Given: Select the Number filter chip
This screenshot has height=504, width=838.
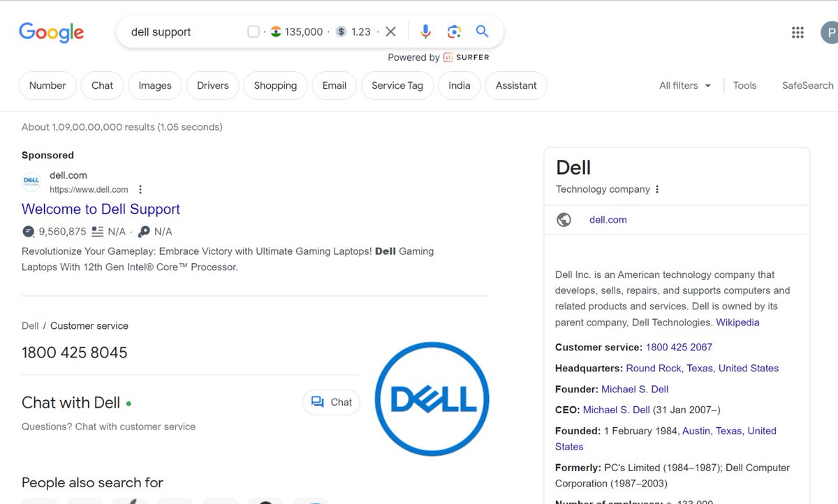Looking at the screenshot, I should pyautogui.click(x=47, y=85).
